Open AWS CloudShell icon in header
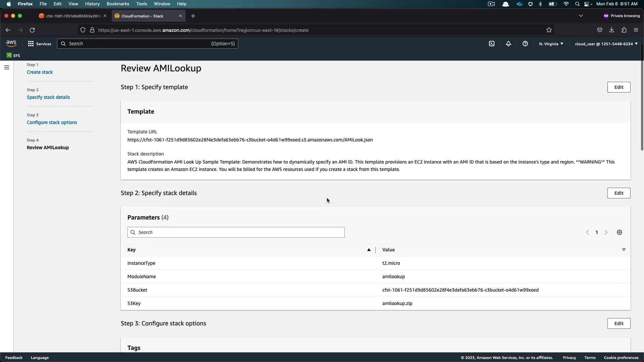This screenshot has height=362, width=644. pos(492,44)
